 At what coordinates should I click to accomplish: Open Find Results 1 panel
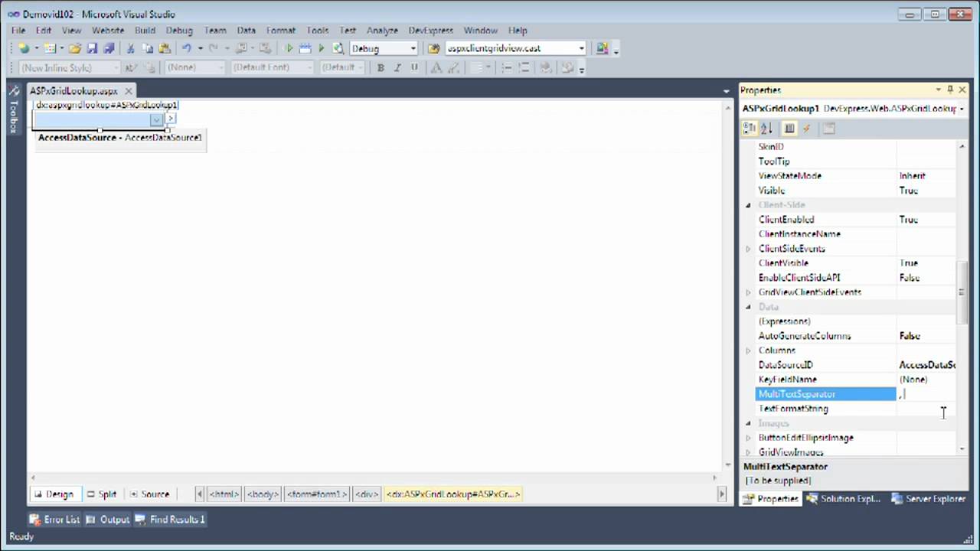tap(170, 520)
